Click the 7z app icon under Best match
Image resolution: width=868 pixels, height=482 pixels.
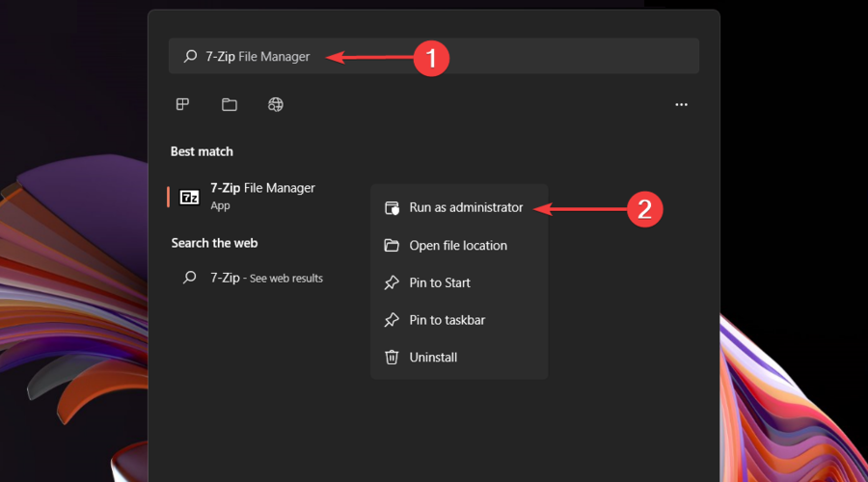click(x=190, y=197)
